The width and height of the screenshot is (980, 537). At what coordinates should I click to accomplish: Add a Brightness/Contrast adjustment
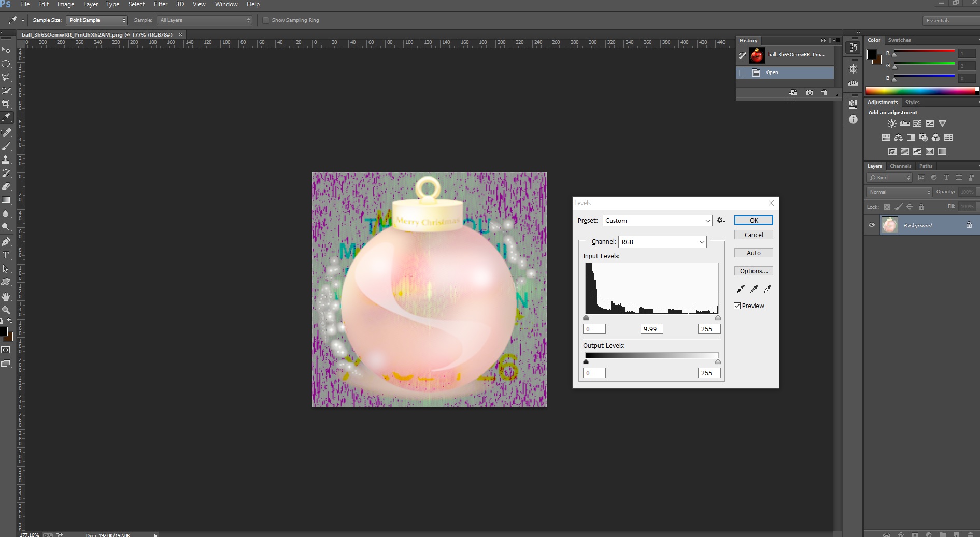point(892,124)
